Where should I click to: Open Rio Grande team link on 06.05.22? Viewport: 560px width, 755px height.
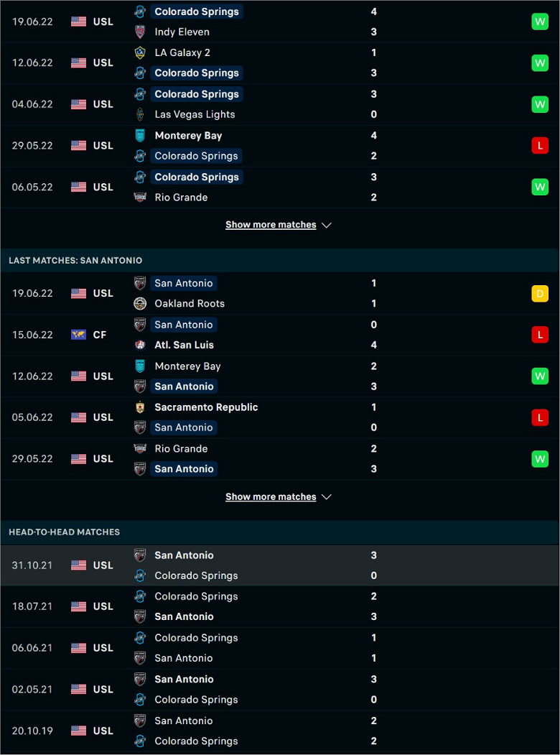(x=181, y=198)
